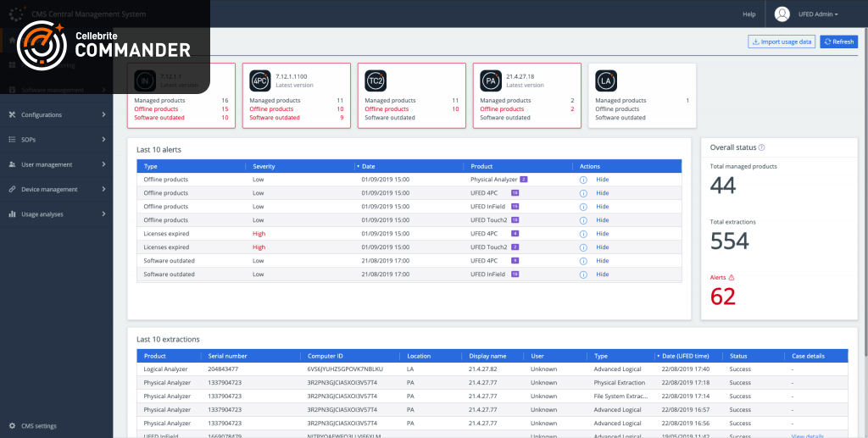Select the PA product card icon
The height and width of the screenshot is (438, 868).
491,80
